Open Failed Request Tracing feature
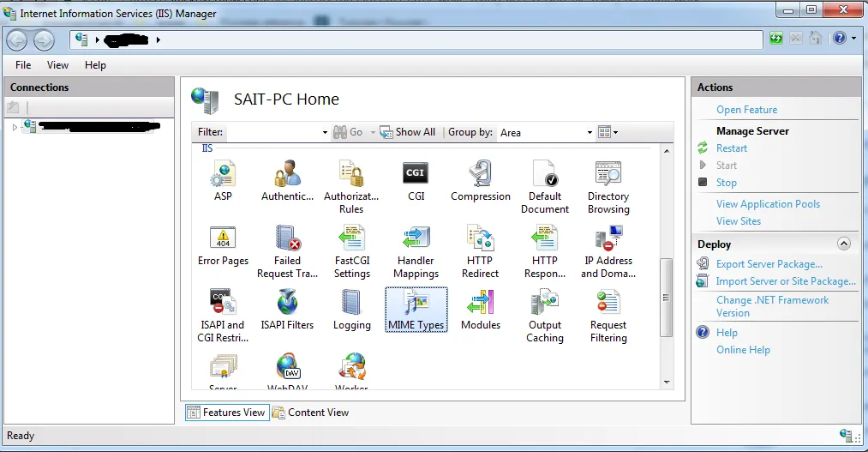The height and width of the screenshot is (452, 868). [287, 251]
